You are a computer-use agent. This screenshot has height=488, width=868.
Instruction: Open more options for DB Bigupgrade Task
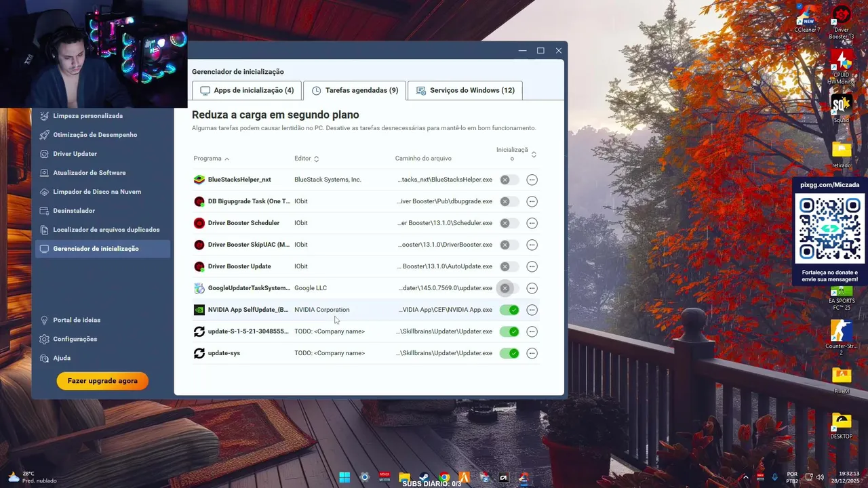point(532,201)
